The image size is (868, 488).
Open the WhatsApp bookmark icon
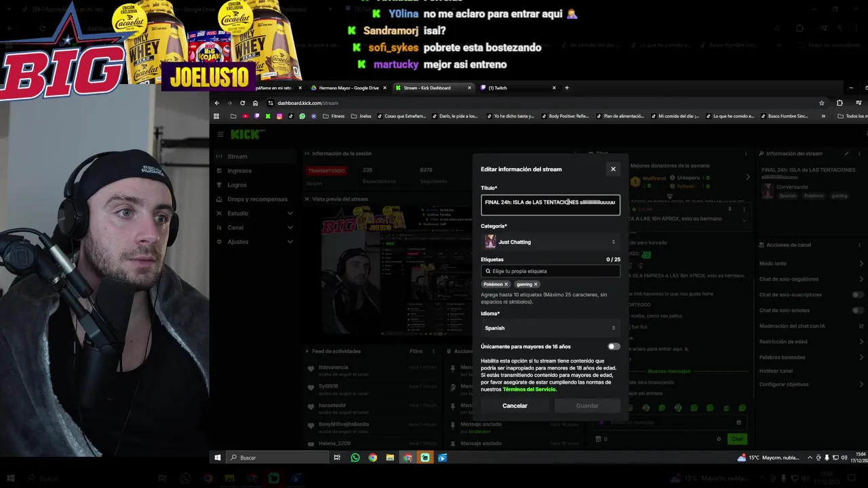[302, 116]
